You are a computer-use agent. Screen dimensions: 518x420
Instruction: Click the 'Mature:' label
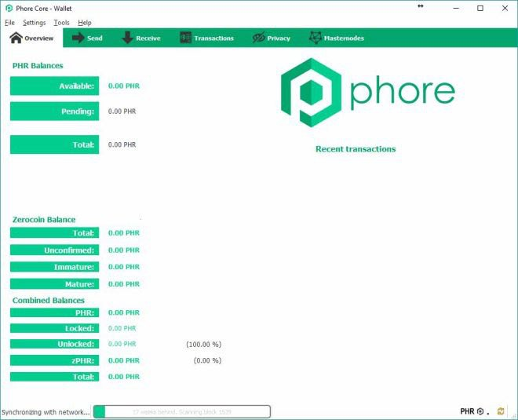pos(54,284)
